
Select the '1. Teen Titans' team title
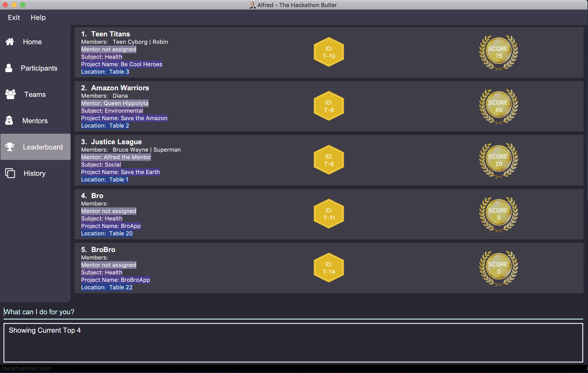[105, 34]
